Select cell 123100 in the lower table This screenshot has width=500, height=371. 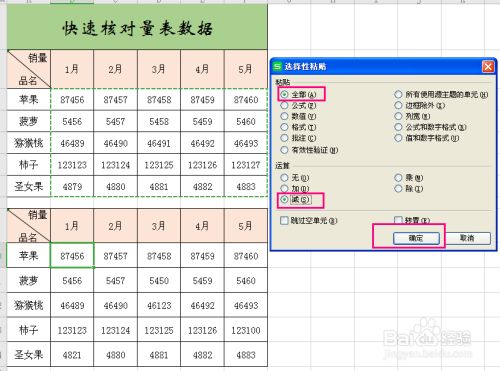pos(246,330)
